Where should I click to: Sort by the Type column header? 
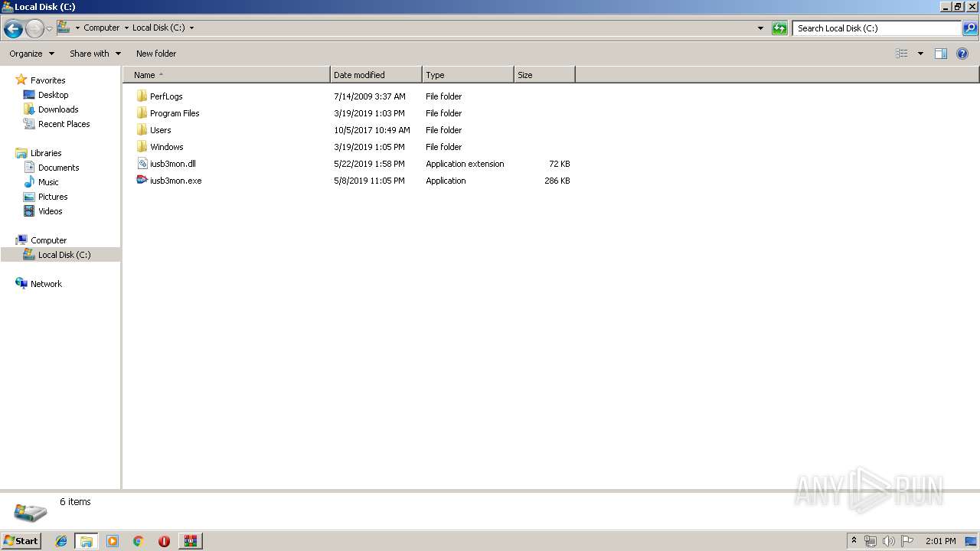[468, 75]
